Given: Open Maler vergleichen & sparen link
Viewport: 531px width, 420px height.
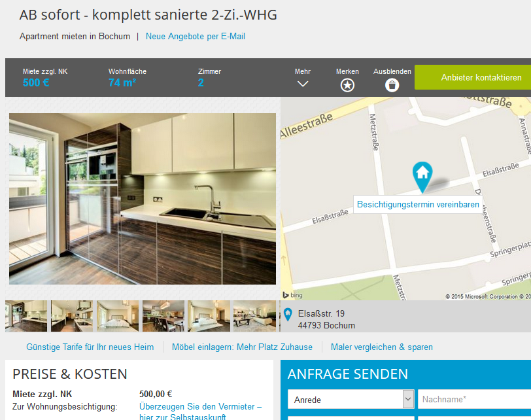Looking at the screenshot, I should click(382, 347).
